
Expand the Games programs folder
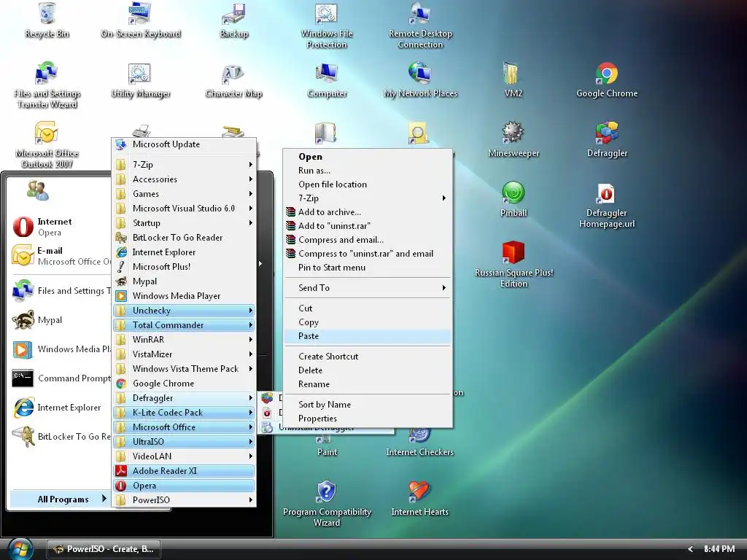[x=184, y=194]
